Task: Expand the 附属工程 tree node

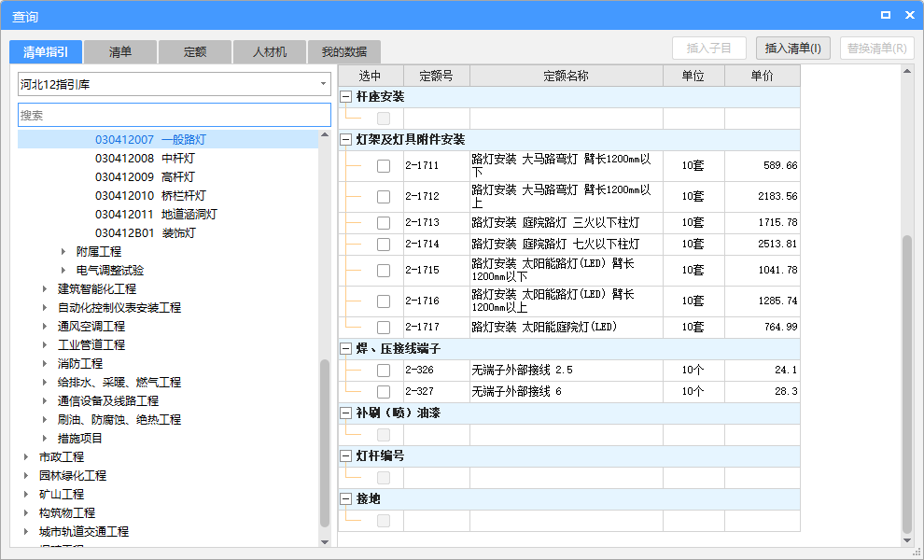Action: [x=63, y=252]
